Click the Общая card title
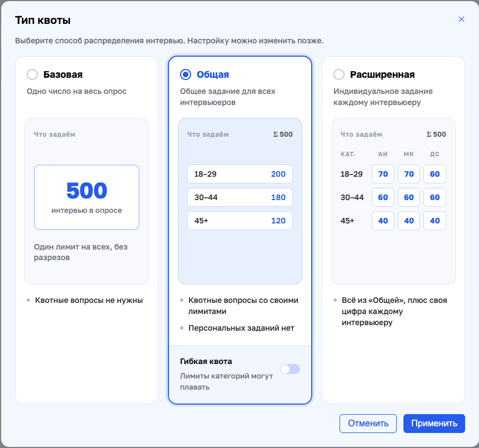The height and width of the screenshot is (448, 479). 213,74
